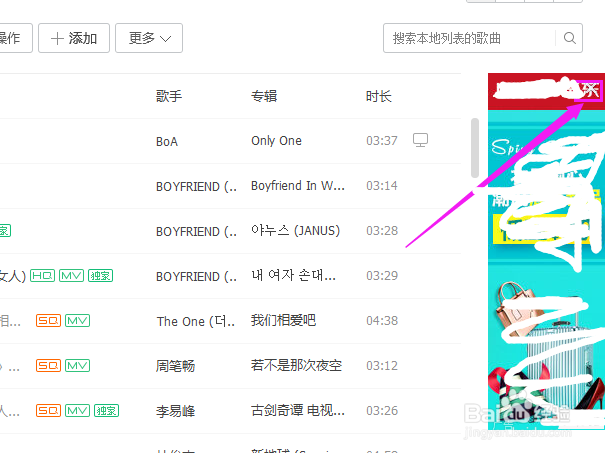Sort by the 时长 column header
This screenshot has width=606, height=453.
pos(379,96)
